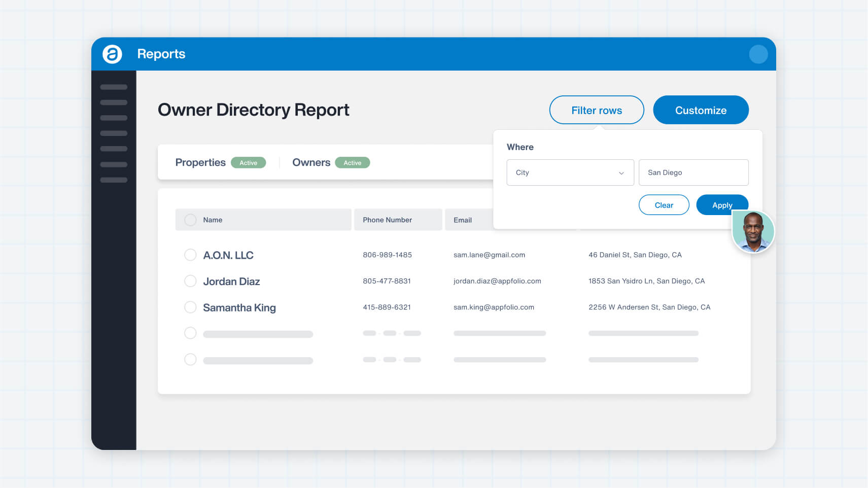The width and height of the screenshot is (868, 488).
Task: Open the bottom sidebar navigation item
Action: click(114, 180)
